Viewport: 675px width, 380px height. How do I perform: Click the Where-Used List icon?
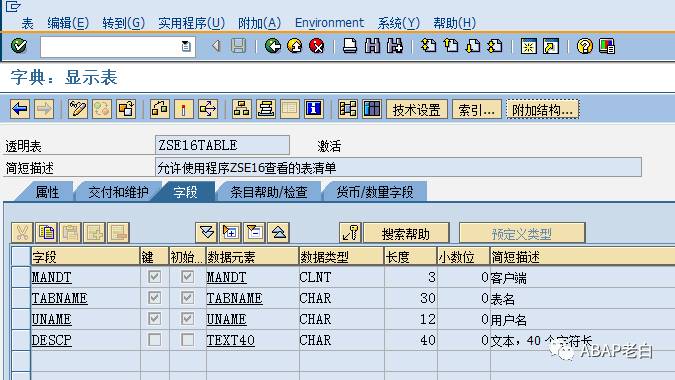208,109
